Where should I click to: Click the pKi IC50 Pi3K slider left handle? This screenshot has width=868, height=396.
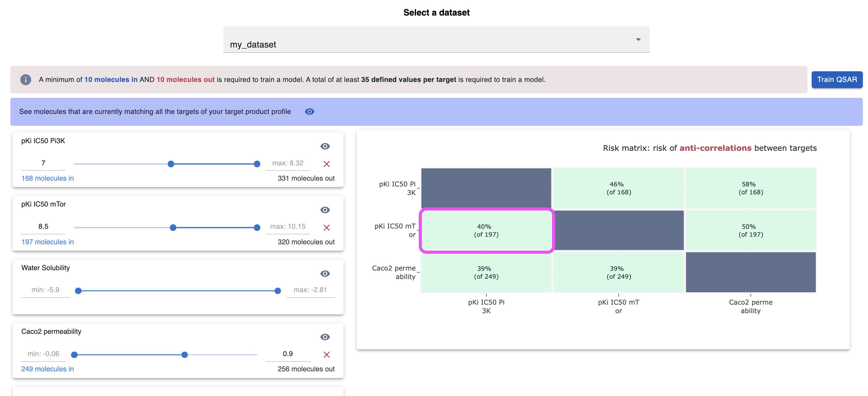(171, 164)
